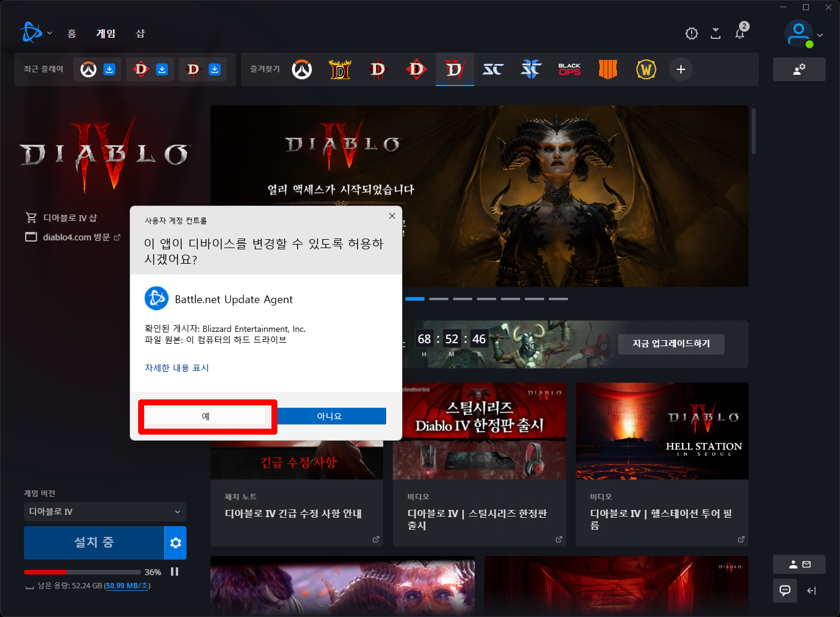The width and height of the screenshot is (840, 617).
Task: Click the user profile avatar
Action: (x=799, y=33)
